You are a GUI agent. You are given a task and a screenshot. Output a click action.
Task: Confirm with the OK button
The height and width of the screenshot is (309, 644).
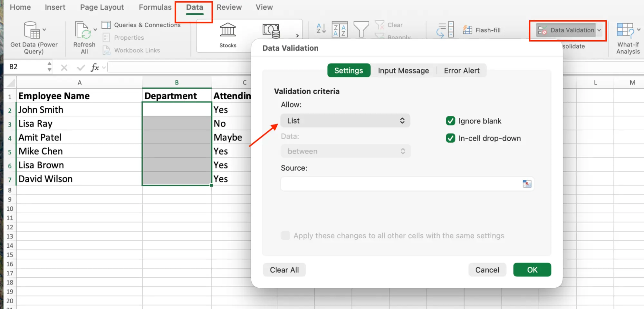[532, 270]
